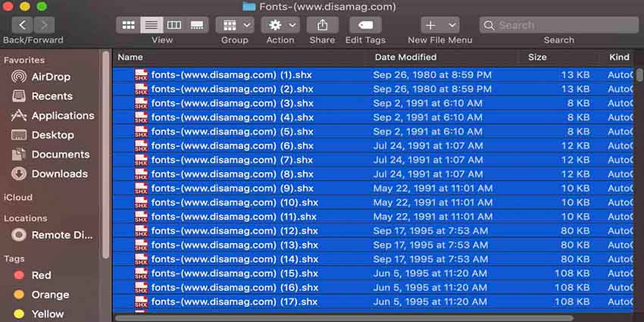Viewport: 644px width, 322px height.
Task: Open AirDrop in the sidebar
Action: click(x=50, y=77)
